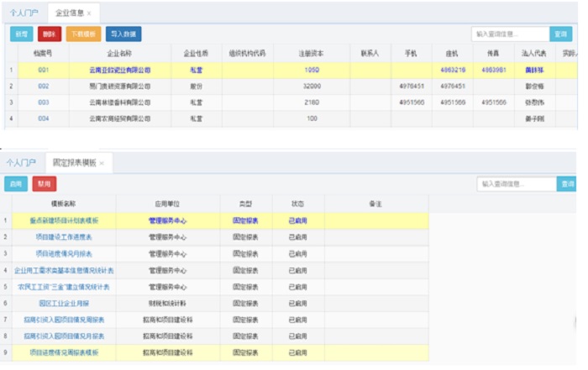
Task: Click the 应用单位 column header
Action: (x=167, y=204)
